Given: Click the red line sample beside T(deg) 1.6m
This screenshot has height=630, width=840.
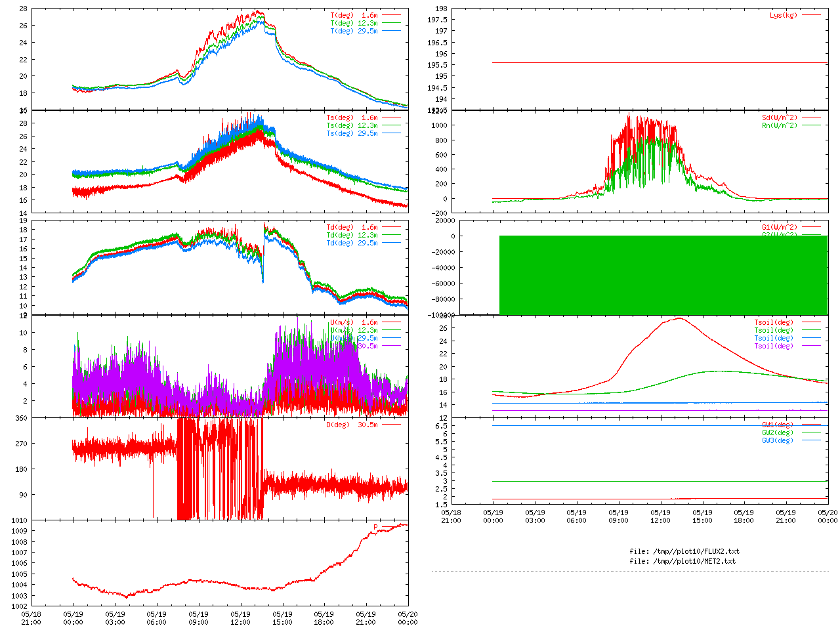Looking at the screenshot, I should tap(391, 15).
